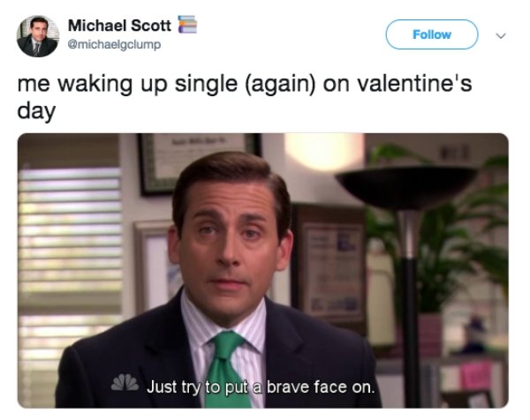Viewport: 530px width, 420px height.
Task: Open the @michaelgclump handle link
Action: click(x=114, y=45)
